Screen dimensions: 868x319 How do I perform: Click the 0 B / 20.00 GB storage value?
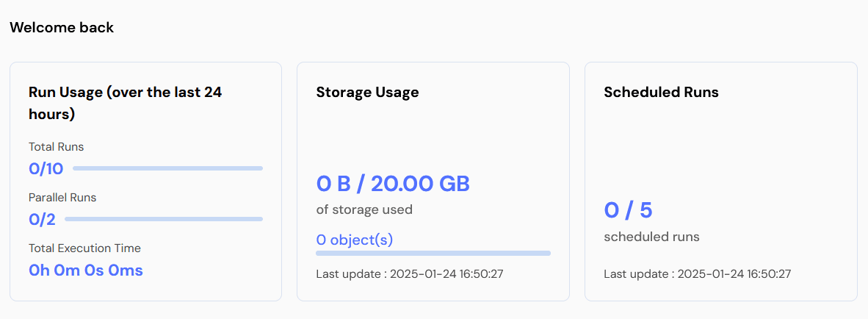(x=393, y=183)
